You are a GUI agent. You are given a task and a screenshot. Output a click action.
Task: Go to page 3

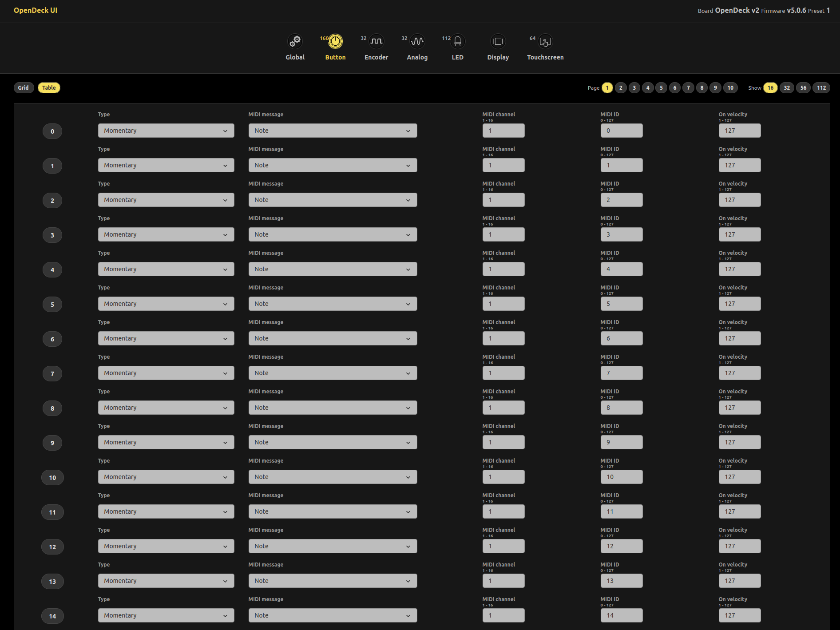pos(634,88)
